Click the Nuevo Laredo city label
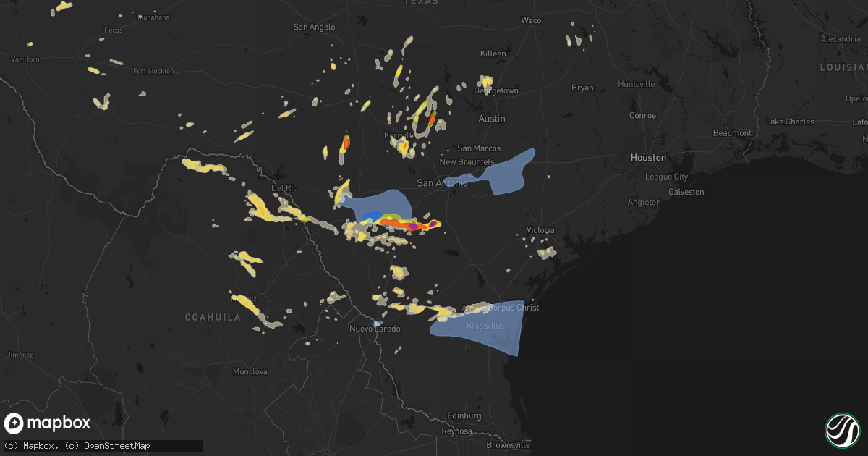The width and height of the screenshot is (868, 456). click(x=375, y=329)
